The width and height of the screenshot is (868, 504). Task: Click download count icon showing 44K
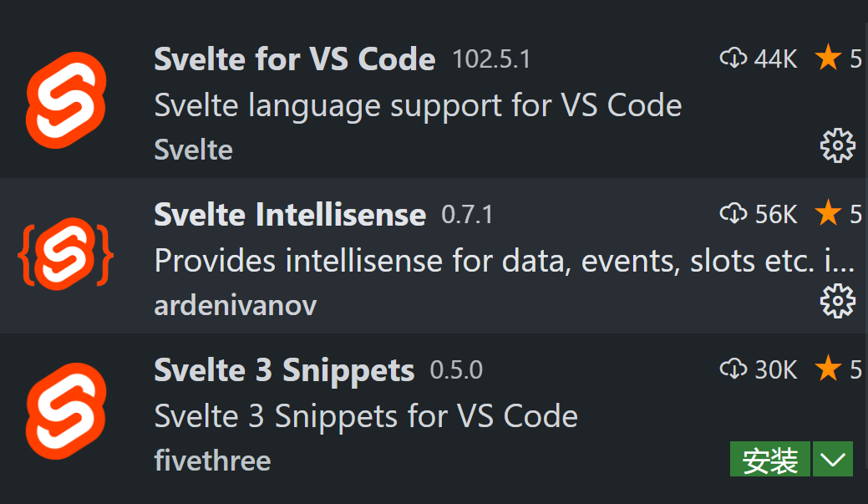point(733,59)
